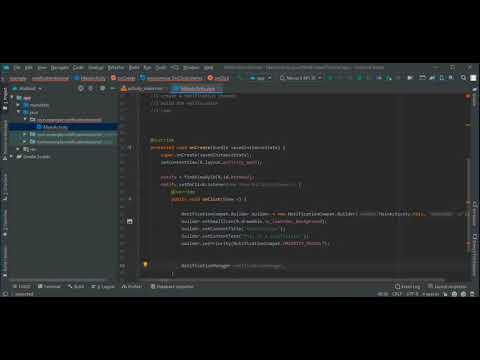Open the Navigate menu
The image size is (480, 360).
point(60,68)
